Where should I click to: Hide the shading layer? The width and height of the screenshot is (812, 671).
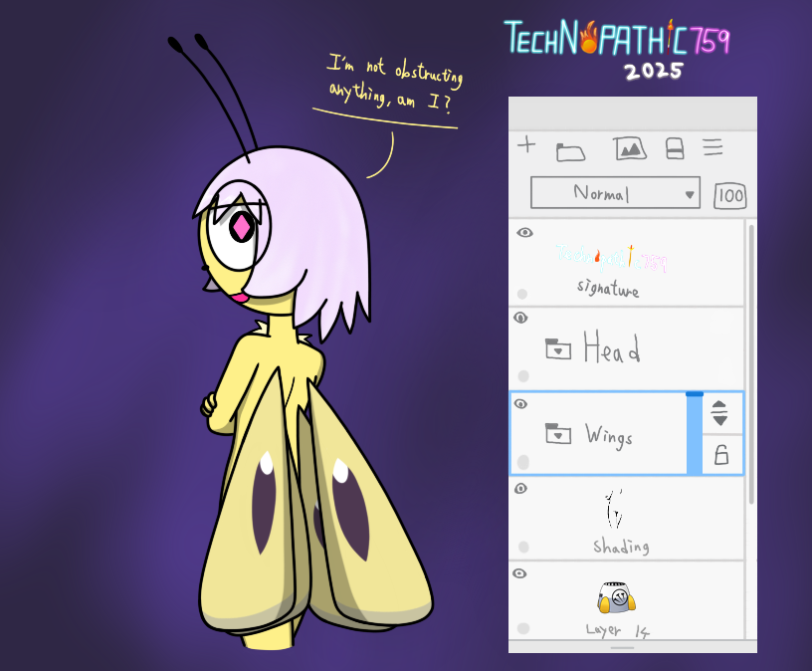point(521,489)
